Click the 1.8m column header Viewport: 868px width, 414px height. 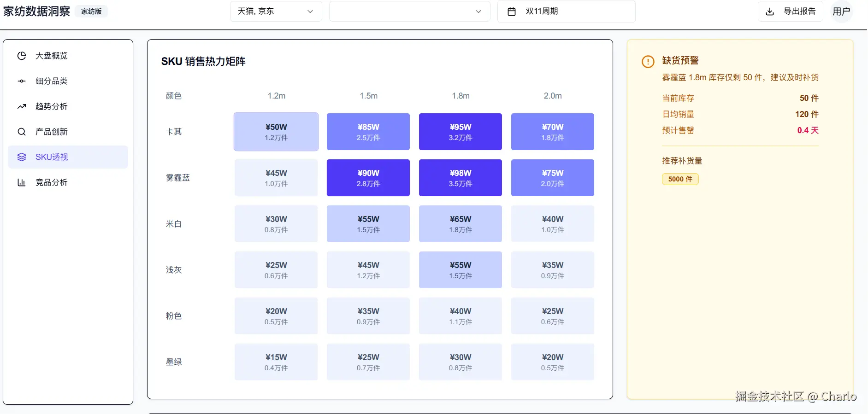[x=461, y=96]
